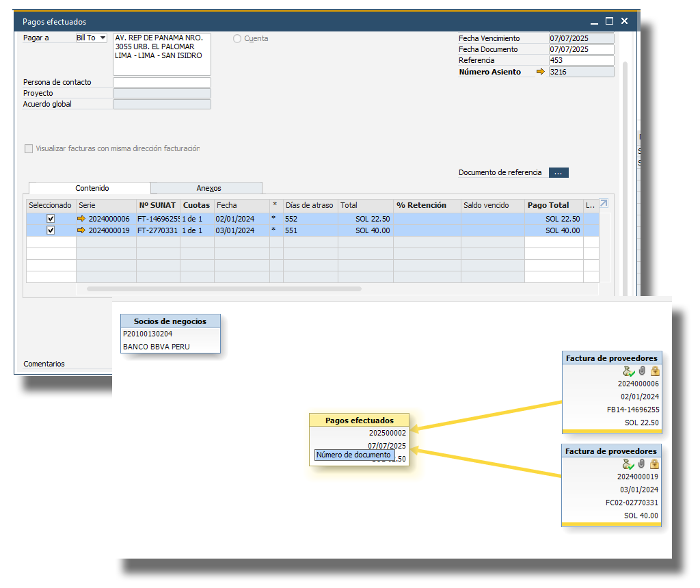The width and height of the screenshot is (700, 588).
Task: Click the lock icon on invoice 2024000019 card
Action: pyautogui.click(x=654, y=464)
